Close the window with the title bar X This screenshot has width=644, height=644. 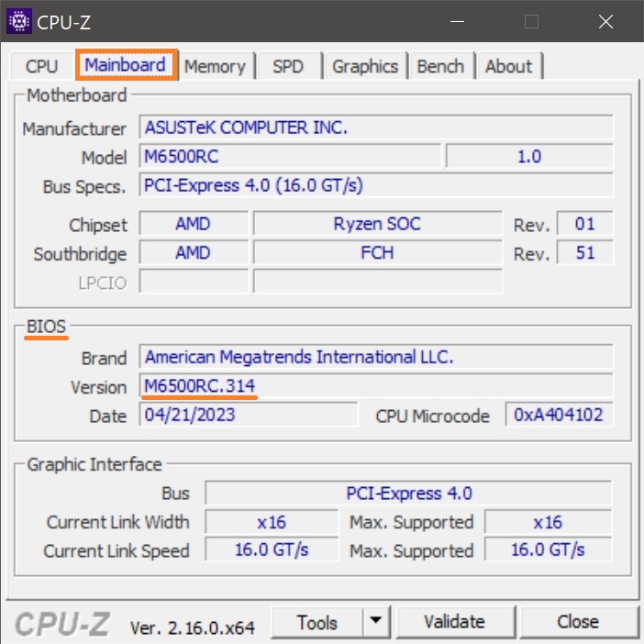point(606,22)
